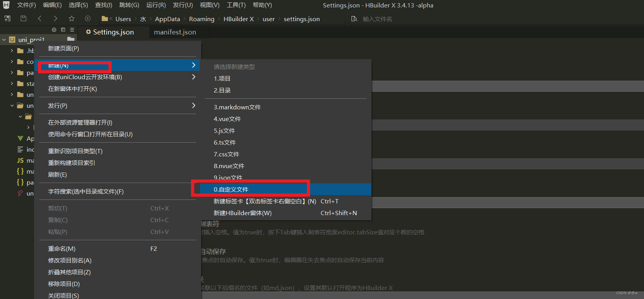644x299 pixels.
Task: Open the 查找(I) menu
Action: [104, 5]
